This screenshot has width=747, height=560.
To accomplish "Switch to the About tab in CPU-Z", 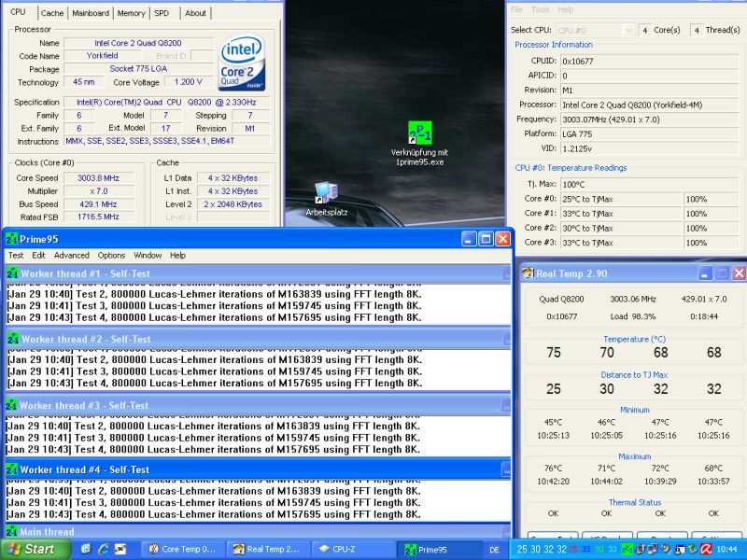I will tap(195, 13).
